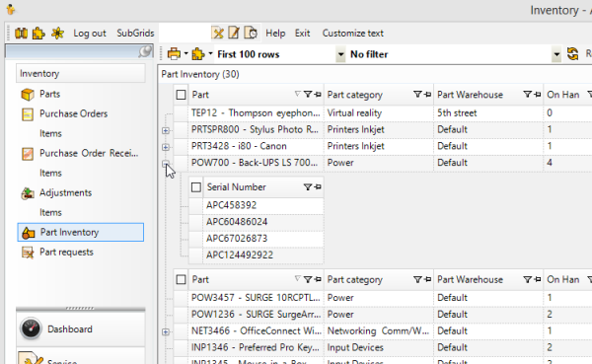Click Customize text in the toolbar
The height and width of the screenshot is (364, 592).
(352, 34)
